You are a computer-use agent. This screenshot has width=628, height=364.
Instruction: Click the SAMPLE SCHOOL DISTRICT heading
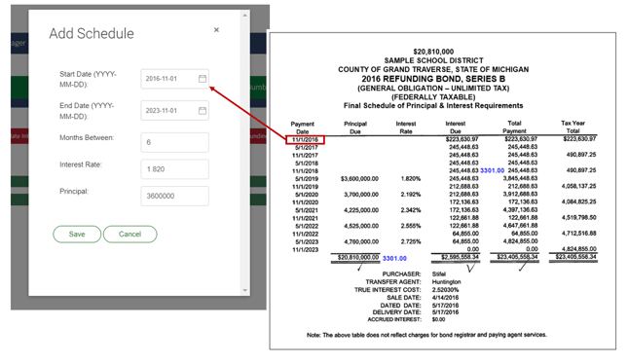coord(433,60)
